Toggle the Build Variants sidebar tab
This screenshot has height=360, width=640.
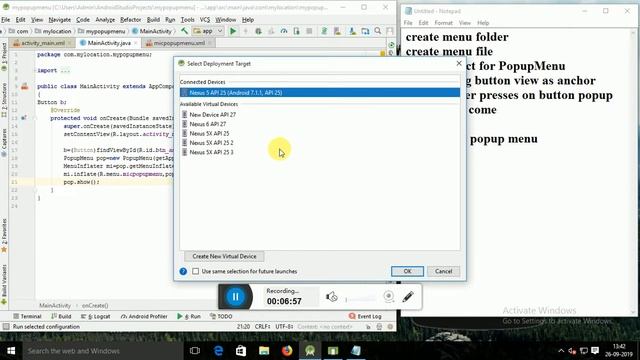point(4,284)
